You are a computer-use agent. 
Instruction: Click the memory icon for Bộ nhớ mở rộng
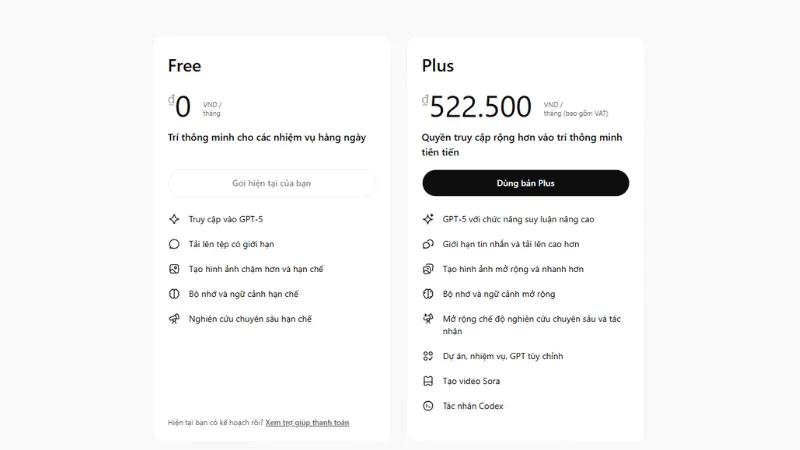tap(428, 294)
